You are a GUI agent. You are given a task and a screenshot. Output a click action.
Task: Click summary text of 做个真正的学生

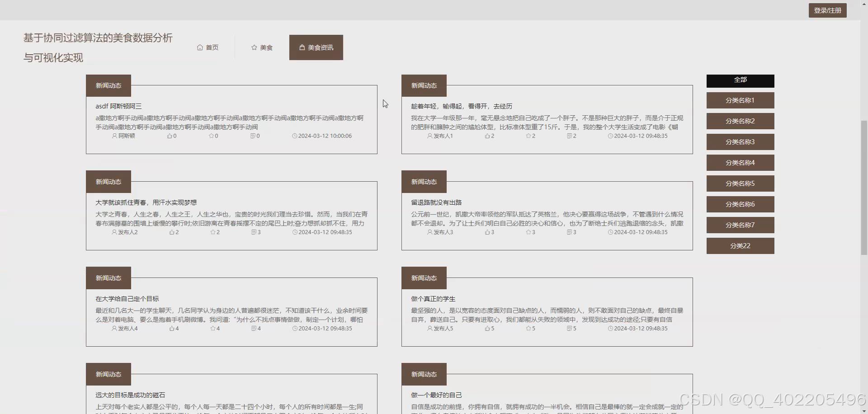547,315
